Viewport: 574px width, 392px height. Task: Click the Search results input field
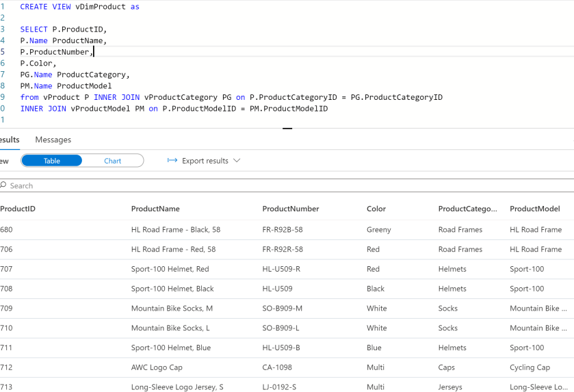click(x=287, y=185)
